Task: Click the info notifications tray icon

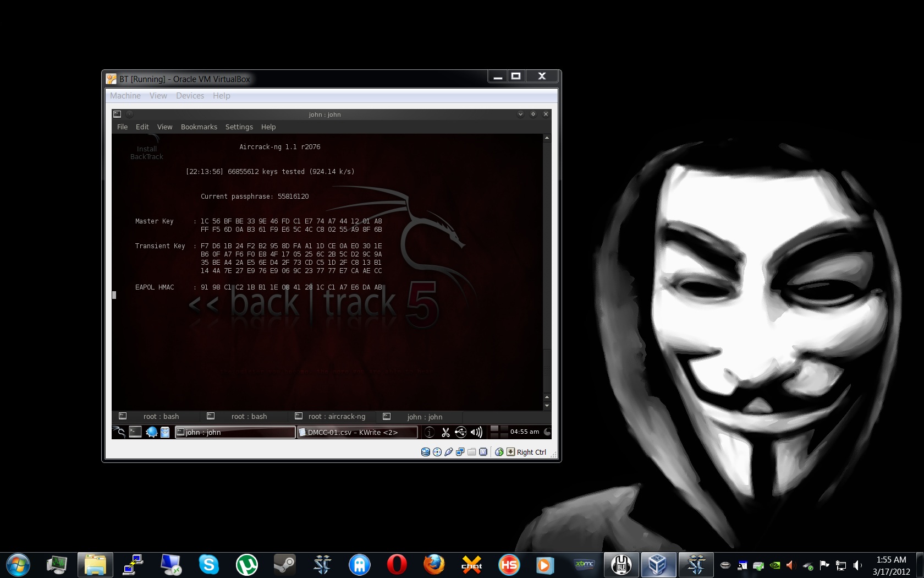Action: (430, 433)
